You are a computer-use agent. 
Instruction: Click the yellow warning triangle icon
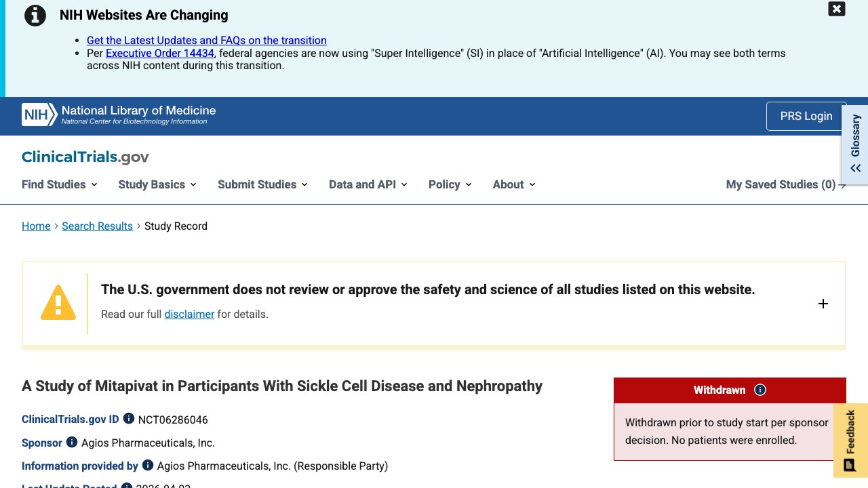pyautogui.click(x=58, y=302)
